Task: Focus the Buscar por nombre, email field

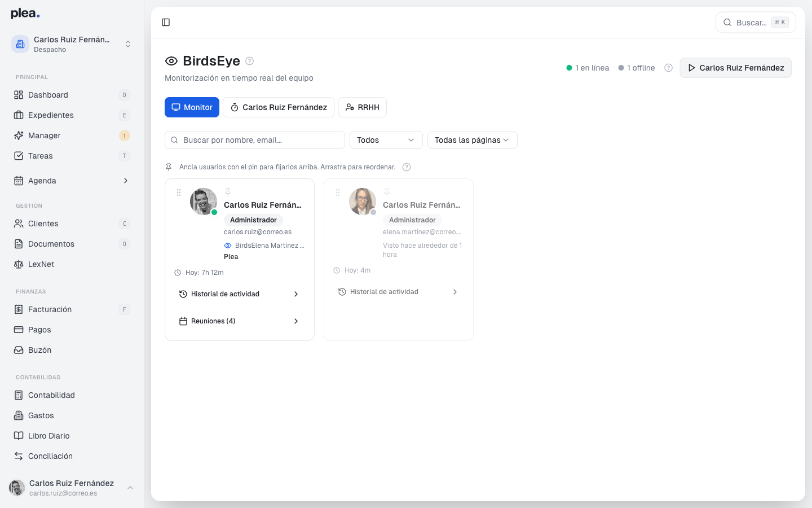Action: (255, 140)
